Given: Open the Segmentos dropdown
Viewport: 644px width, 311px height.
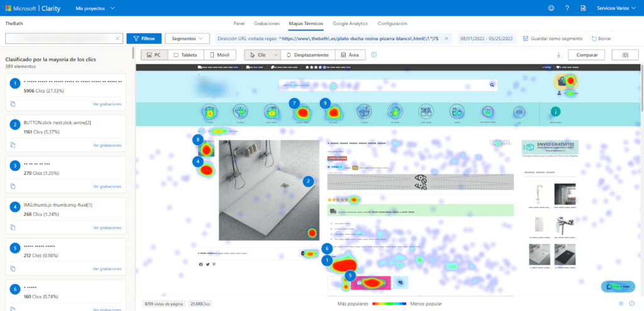Looking at the screenshot, I should (187, 38).
